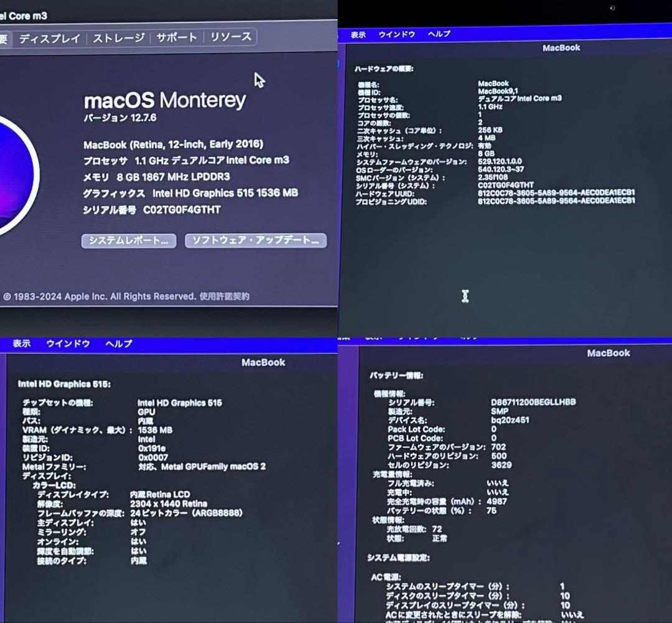Select 内蔵Retina LCD display type value
The height and width of the screenshot is (623, 672).
(x=160, y=494)
